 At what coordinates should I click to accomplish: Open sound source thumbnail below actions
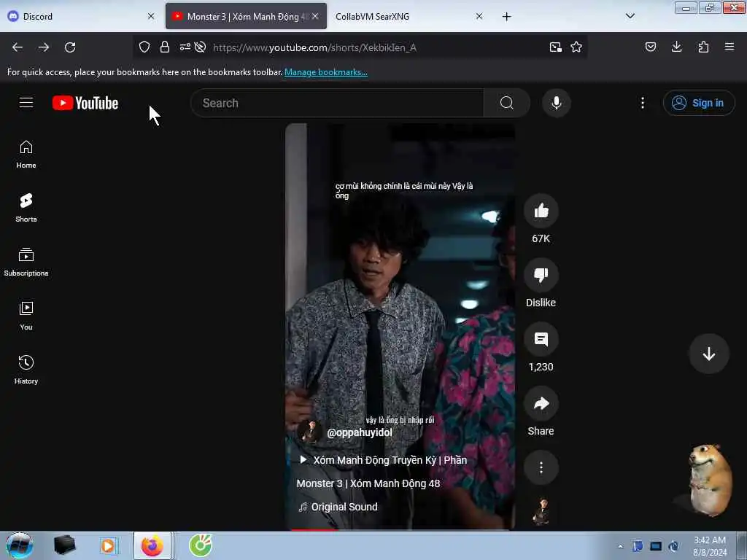[x=541, y=512]
